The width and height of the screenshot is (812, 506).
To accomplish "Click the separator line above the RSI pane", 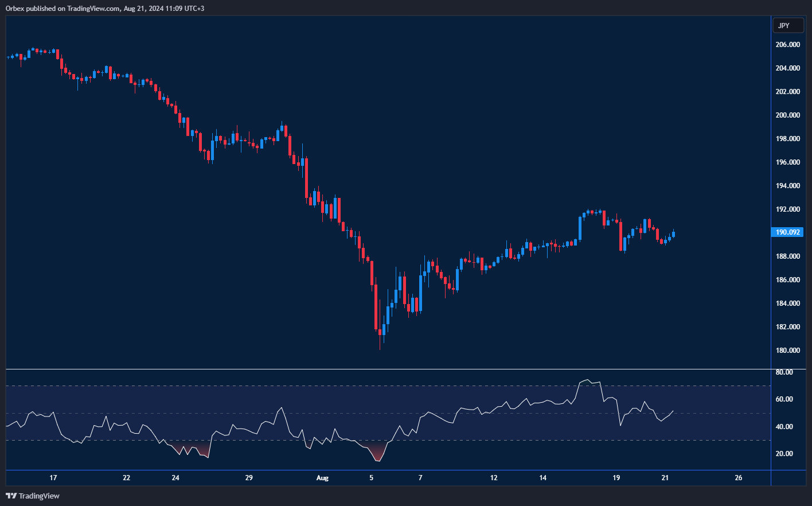I will click(x=388, y=369).
